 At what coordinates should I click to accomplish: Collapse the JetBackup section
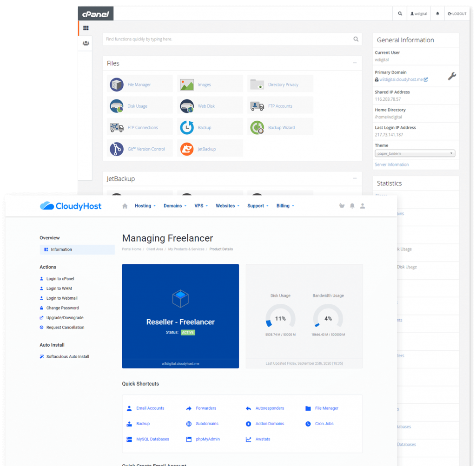355,178
